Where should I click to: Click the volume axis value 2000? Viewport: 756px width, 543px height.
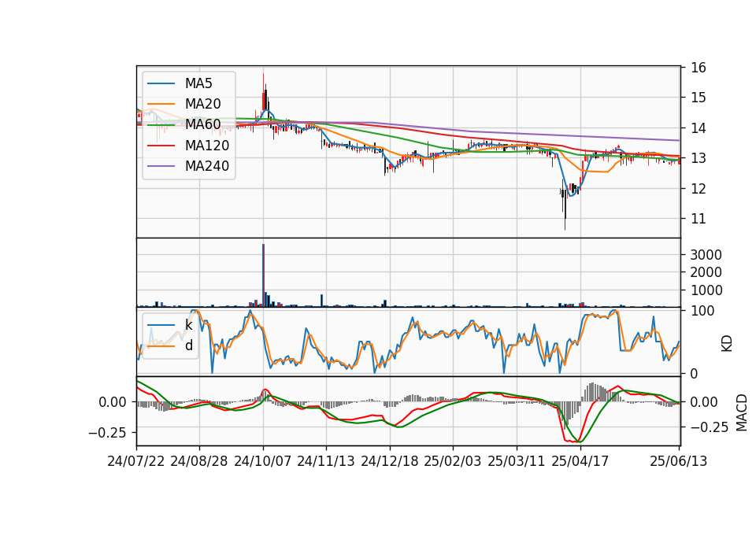tap(706, 272)
